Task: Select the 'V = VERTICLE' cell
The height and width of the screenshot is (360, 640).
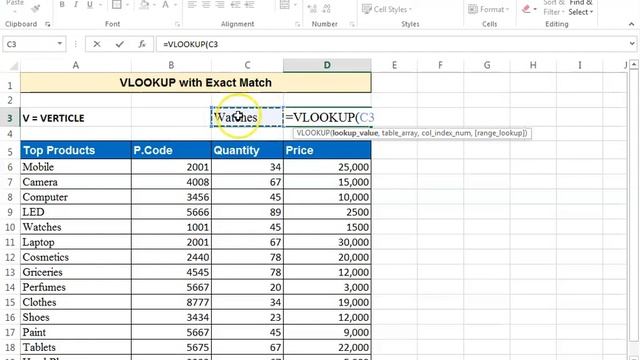Action: 76,118
